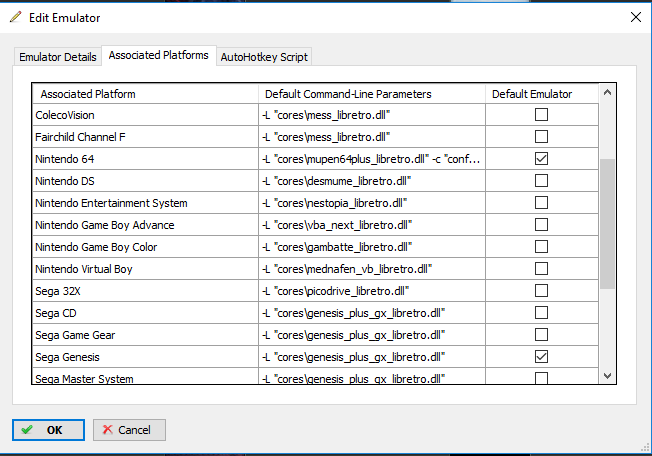Close the Edit Emulator dialog
The image size is (652, 456).
635,17
